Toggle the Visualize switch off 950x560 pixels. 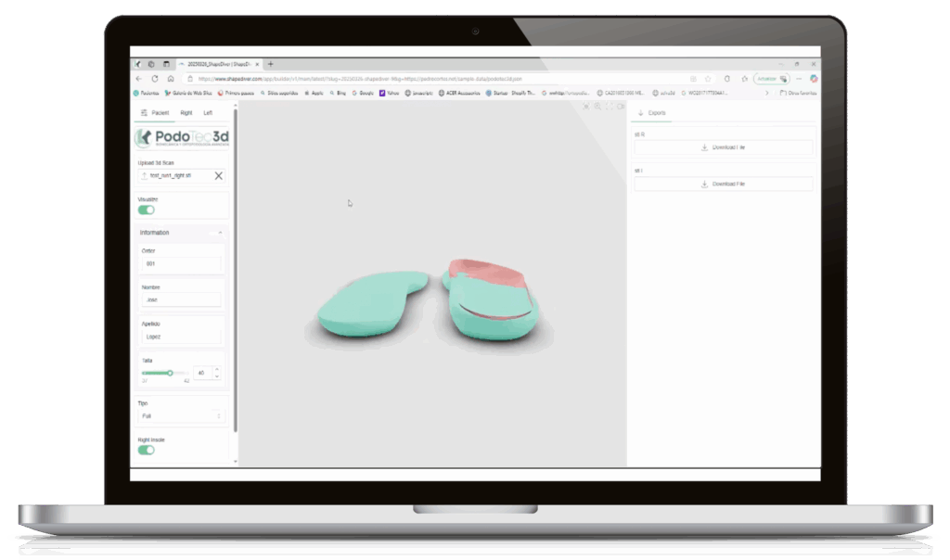(x=147, y=210)
